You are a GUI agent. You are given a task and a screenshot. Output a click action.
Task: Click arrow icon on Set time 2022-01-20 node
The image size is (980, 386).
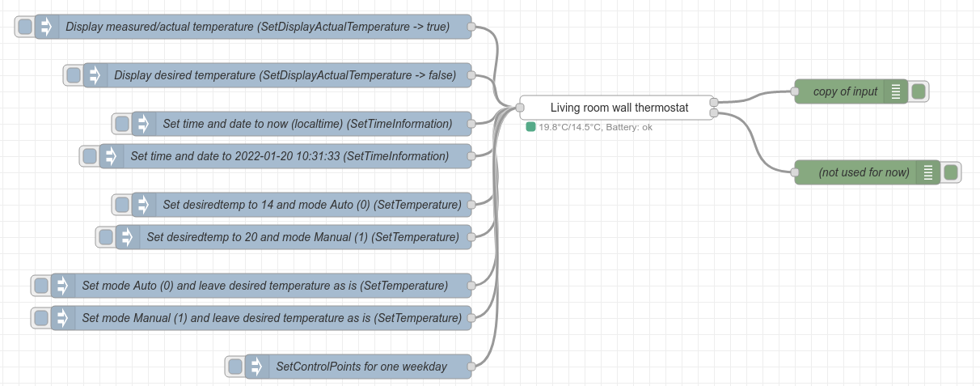coord(112,156)
